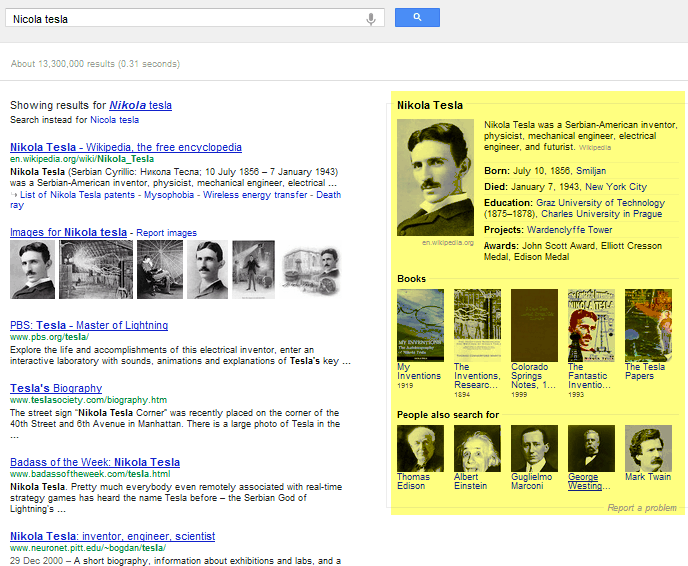This screenshot has width=688, height=566.
Task: Open Charles University in Prague link
Action: click(x=602, y=214)
